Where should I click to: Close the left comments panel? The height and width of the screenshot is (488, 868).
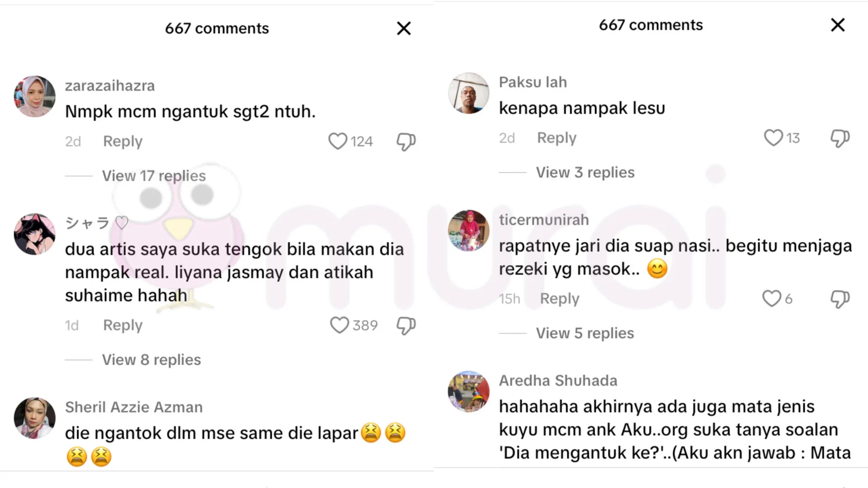(x=404, y=28)
